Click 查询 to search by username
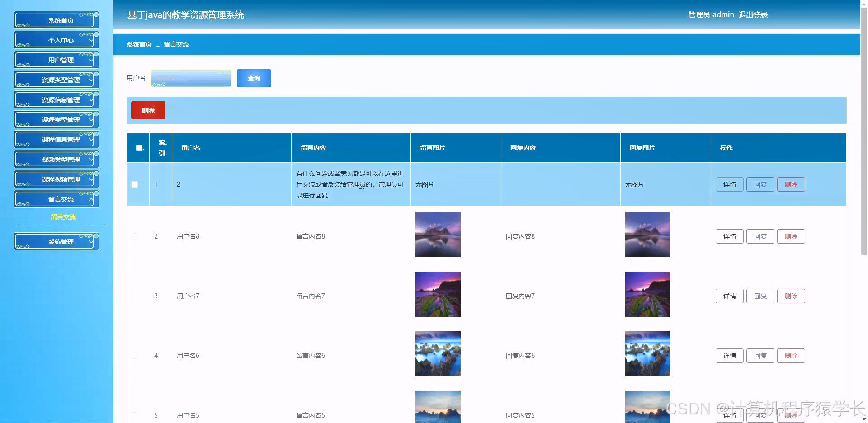868x423 pixels. pos(254,78)
